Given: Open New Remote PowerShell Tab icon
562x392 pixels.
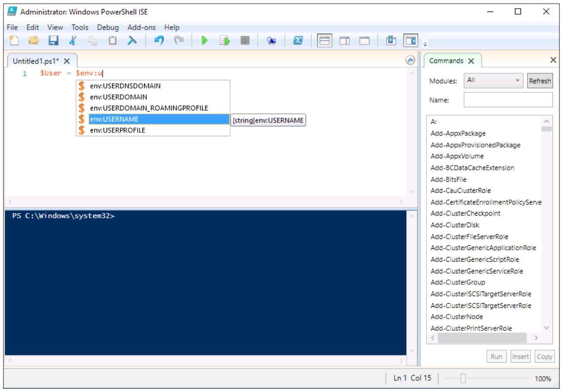Looking at the screenshot, I should coord(272,40).
